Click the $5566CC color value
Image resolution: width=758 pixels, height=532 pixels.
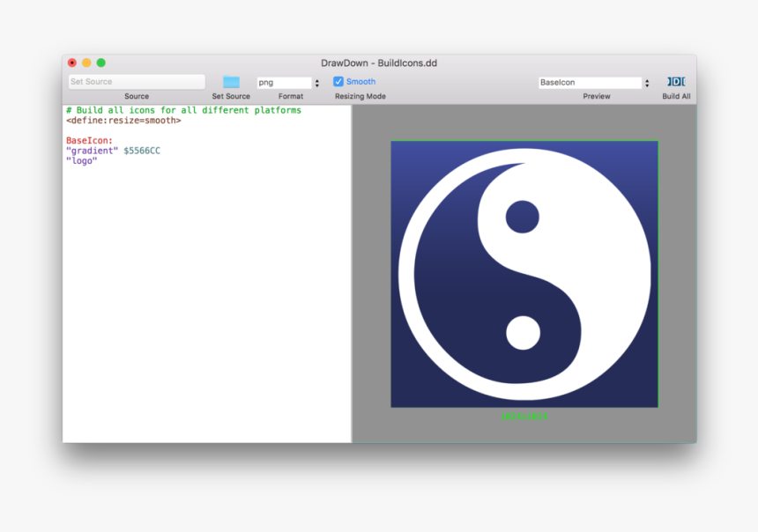click(x=142, y=151)
